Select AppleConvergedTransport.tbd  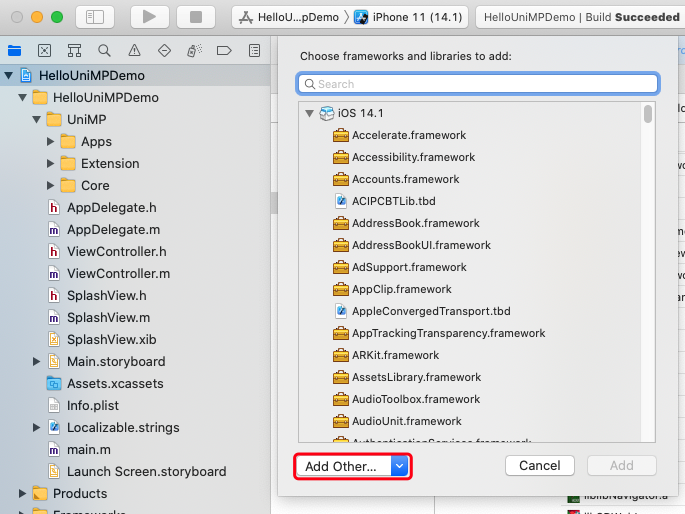click(x=422, y=311)
